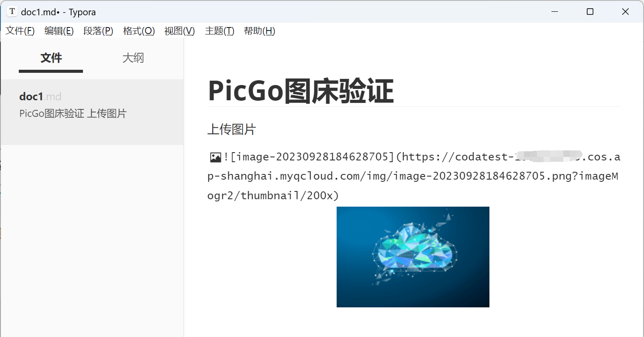Image resolution: width=644 pixels, height=337 pixels.
Task: Click the file preview text PicGo图床验证 上传图片
Action: [73, 114]
